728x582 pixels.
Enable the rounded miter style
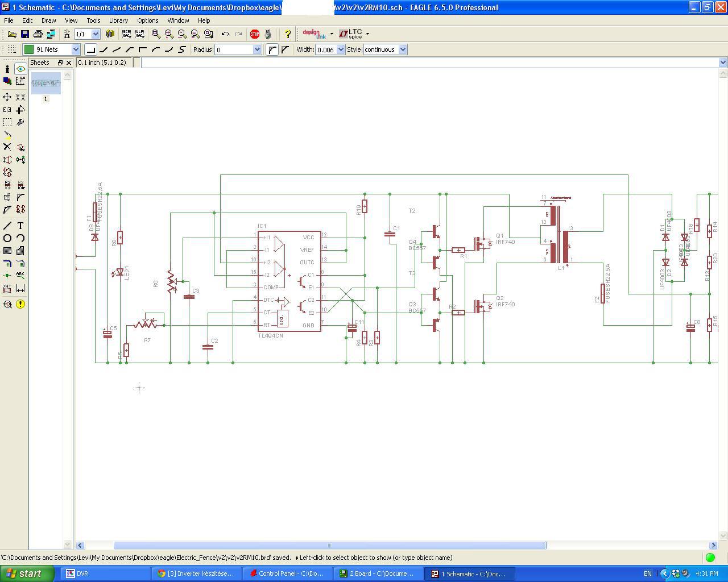tap(272, 49)
